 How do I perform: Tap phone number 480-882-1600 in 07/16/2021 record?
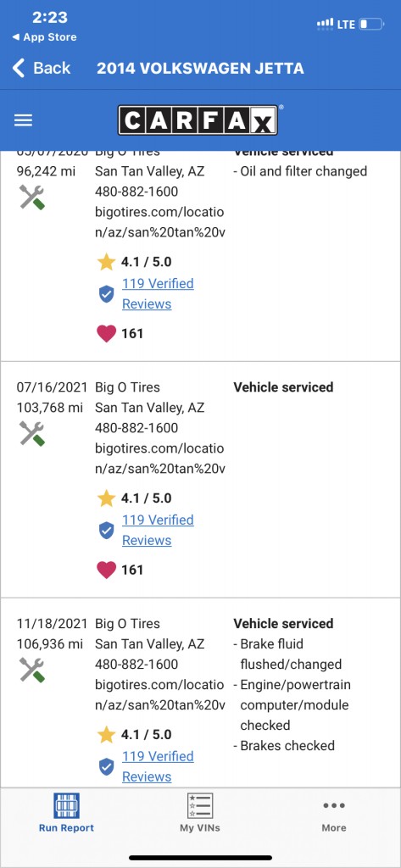136,428
